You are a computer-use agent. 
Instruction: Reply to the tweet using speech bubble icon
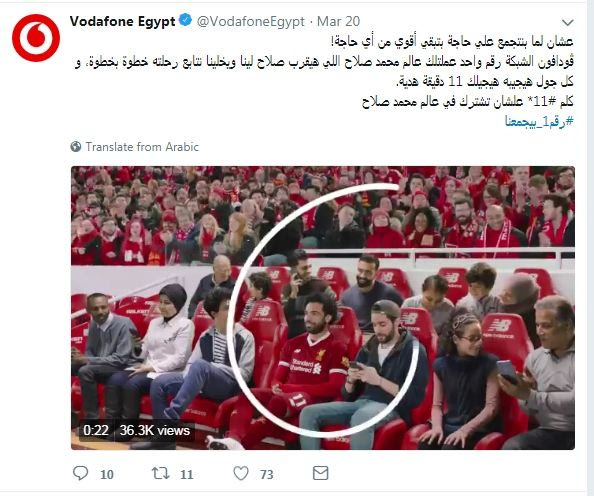[x=80, y=473]
